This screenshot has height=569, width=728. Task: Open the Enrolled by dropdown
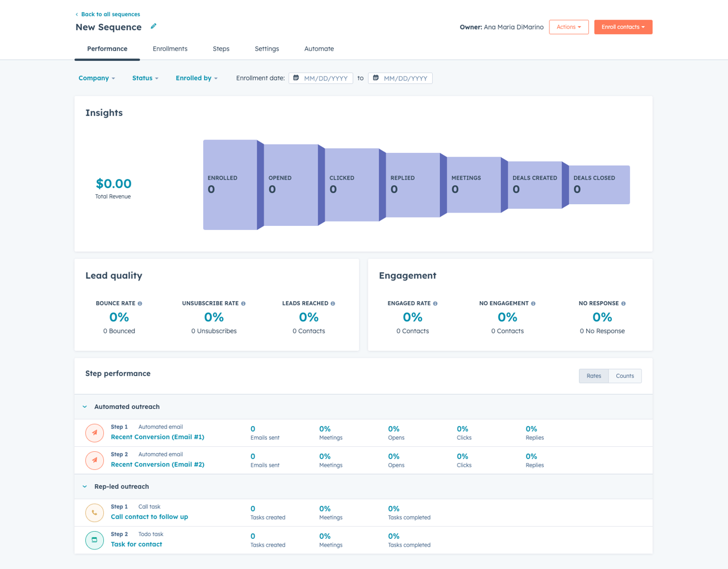click(196, 78)
